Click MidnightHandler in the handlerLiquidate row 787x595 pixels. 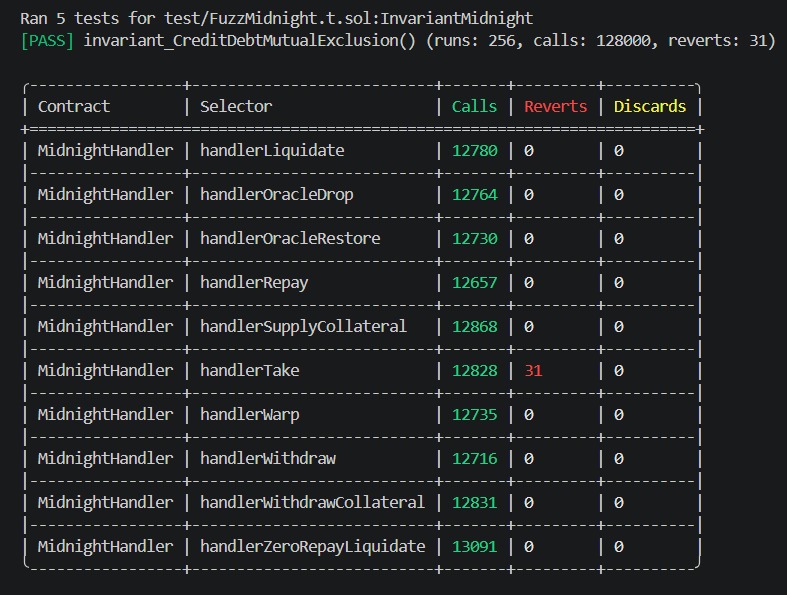[105, 151]
